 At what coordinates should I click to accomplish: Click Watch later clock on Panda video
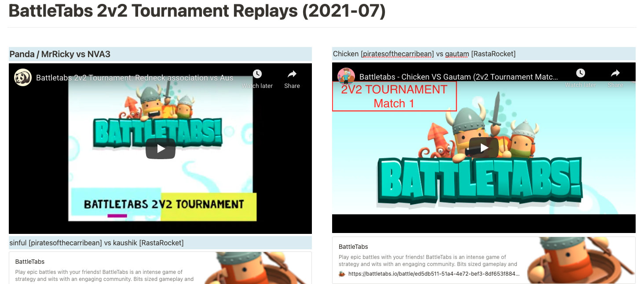click(x=257, y=74)
